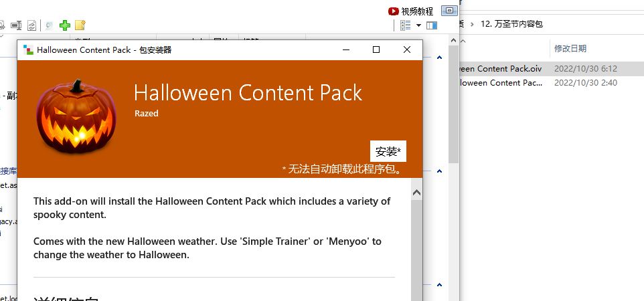
Task: Click the Halloween pumpkin image
Action: [76, 116]
